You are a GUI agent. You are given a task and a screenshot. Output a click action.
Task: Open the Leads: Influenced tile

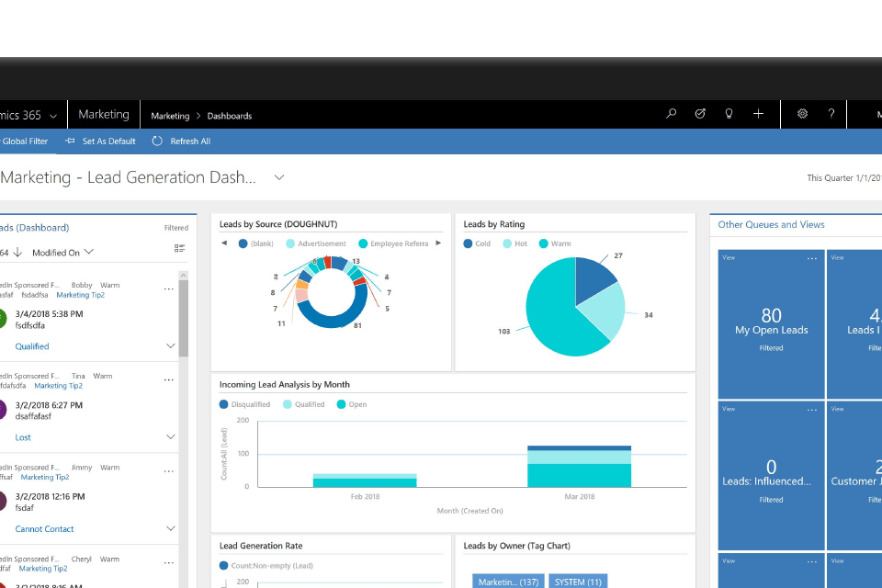click(x=771, y=476)
